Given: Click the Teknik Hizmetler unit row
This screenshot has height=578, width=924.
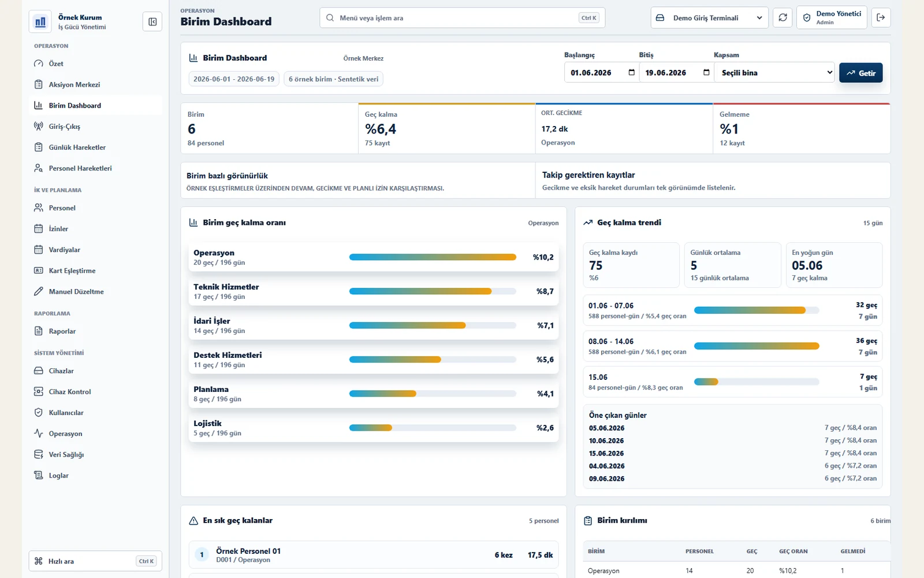Looking at the screenshot, I should click(x=374, y=291).
